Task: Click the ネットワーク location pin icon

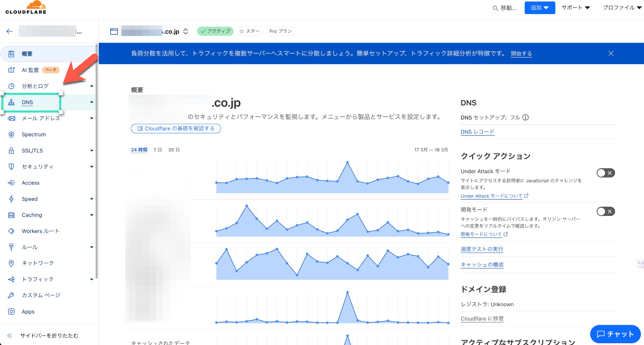Action: 11,263
